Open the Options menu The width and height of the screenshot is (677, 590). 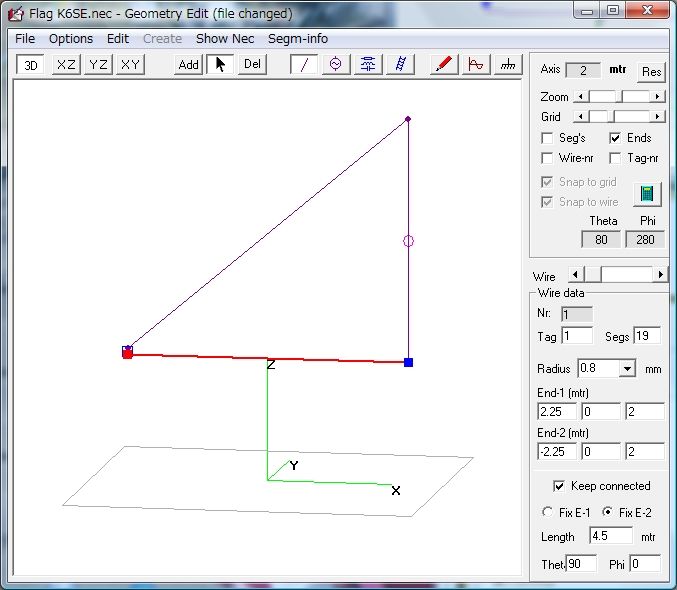coord(71,38)
